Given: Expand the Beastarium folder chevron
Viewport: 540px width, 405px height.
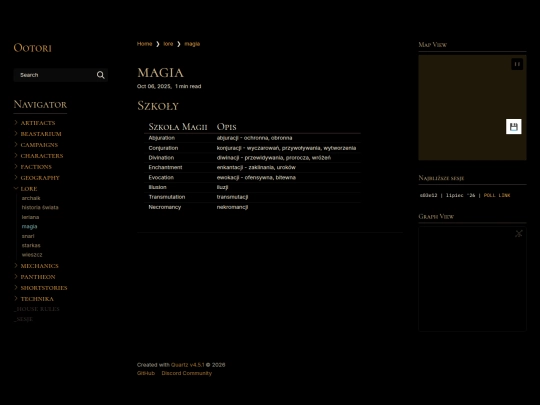Looking at the screenshot, I should pos(16,134).
